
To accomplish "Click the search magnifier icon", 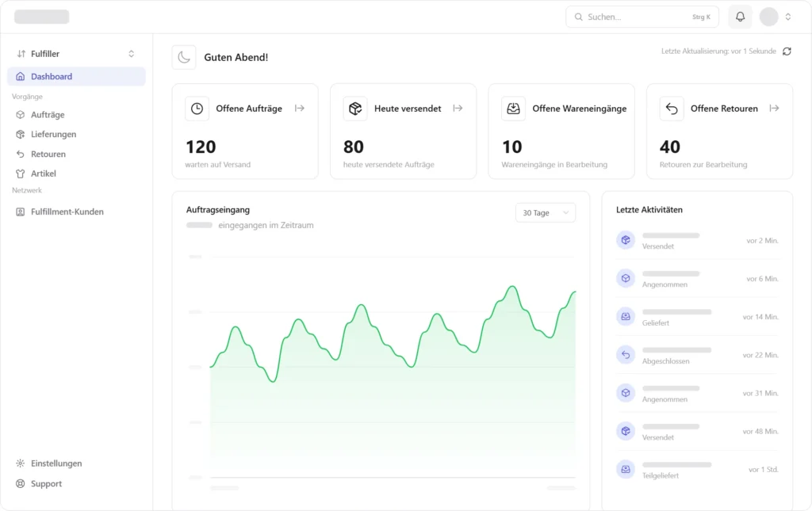I will (578, 17).
